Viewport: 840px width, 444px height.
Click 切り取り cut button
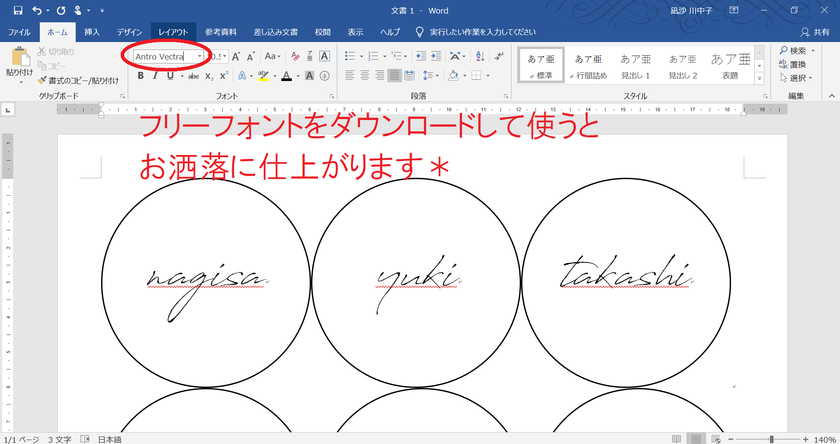56,51
